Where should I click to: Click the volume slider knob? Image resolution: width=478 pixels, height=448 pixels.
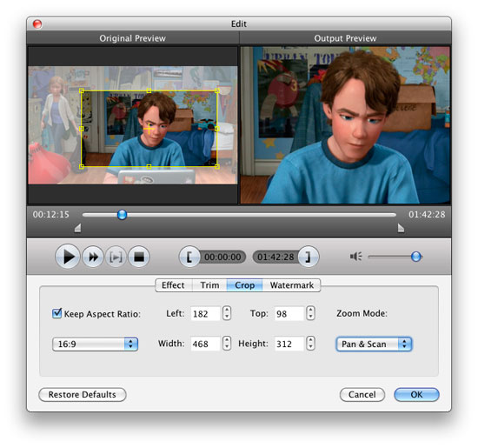pyautogui.click(x=416, y=257)
